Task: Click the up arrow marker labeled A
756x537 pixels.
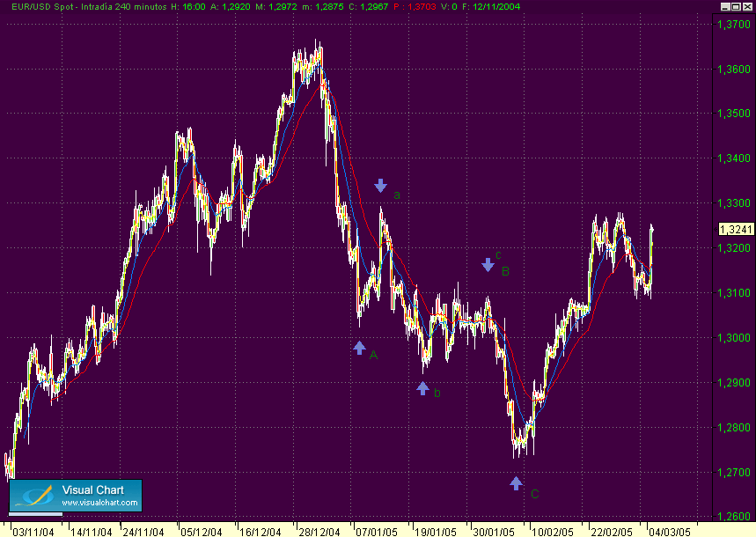Action: click(x=359, y=348)
